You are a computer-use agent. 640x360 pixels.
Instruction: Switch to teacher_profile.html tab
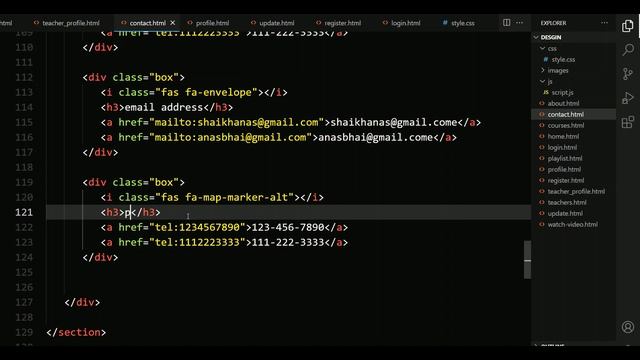pos(67,23)
